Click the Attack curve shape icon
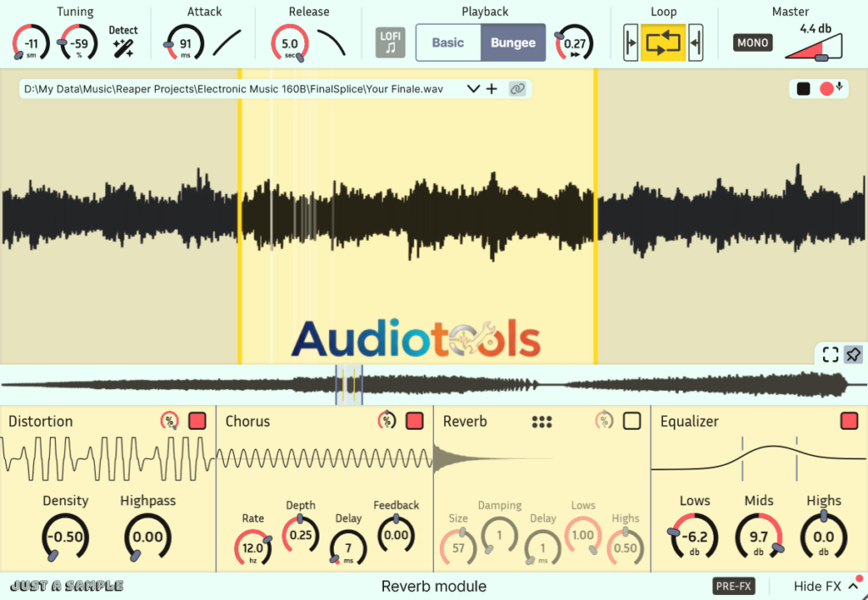 [227, 42]
